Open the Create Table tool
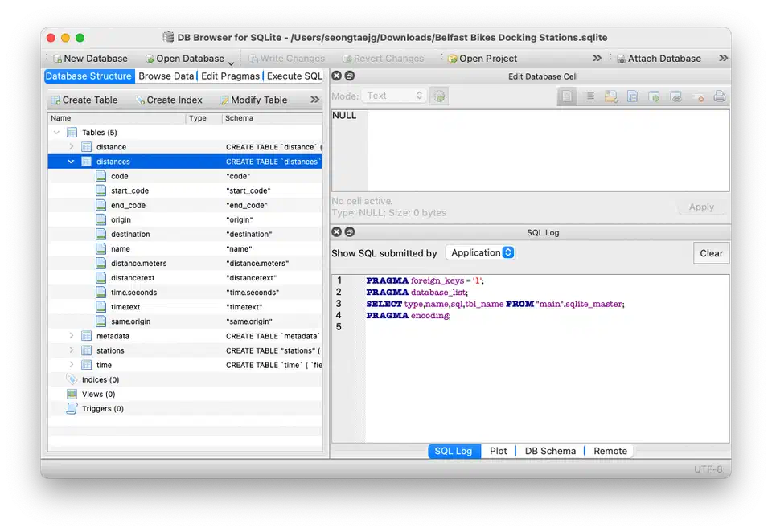Image resolution: width=772 pixels, height=532 pixels. coord(84,100)
